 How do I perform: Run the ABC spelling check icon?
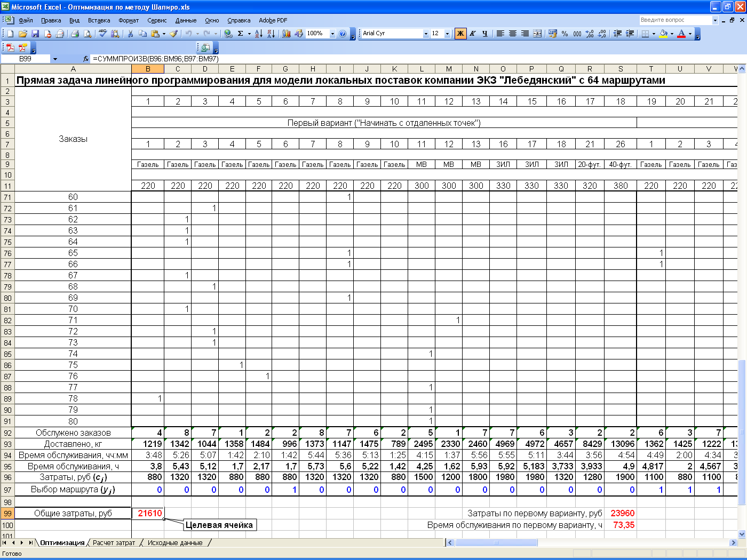pos(102,34)
